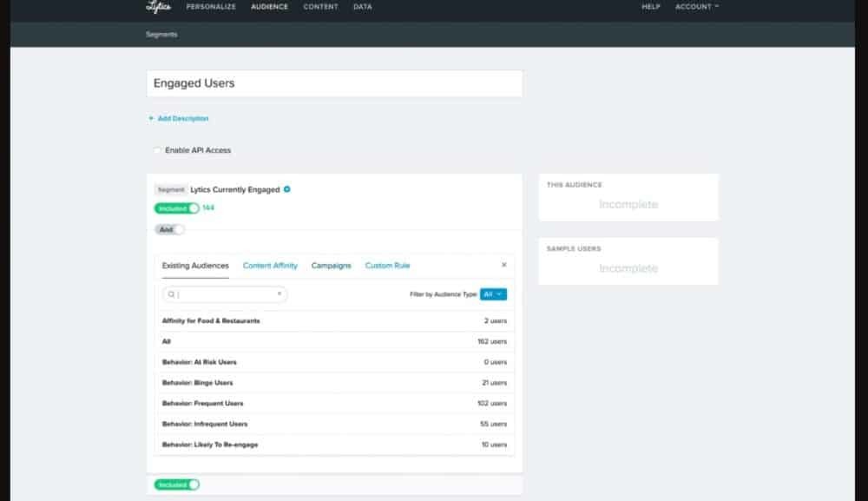Click the Lytics logo in header

(158, 7)
